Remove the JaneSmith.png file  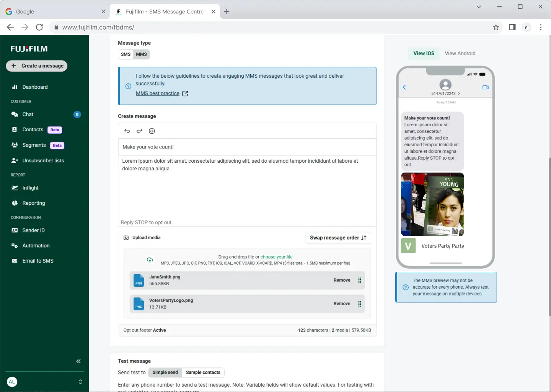[342, 280]
